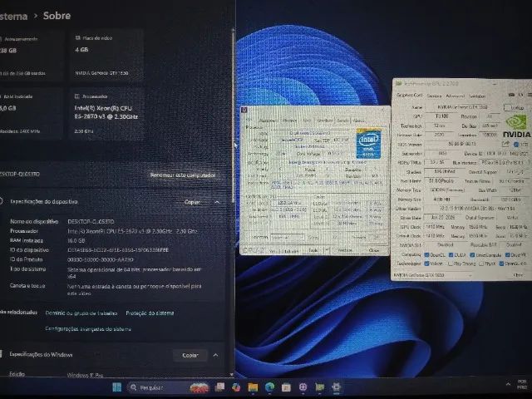This screenshot has height=399, width=532.
Task: Click the GPU-Z BIOS export share icon
Action: click(x=505, y=144)
